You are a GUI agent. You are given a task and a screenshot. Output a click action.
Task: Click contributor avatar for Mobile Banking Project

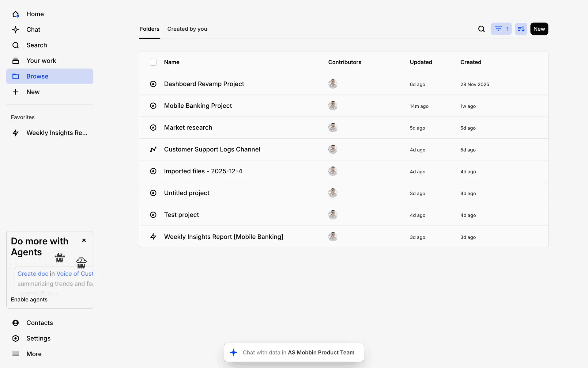pos(333,106)
